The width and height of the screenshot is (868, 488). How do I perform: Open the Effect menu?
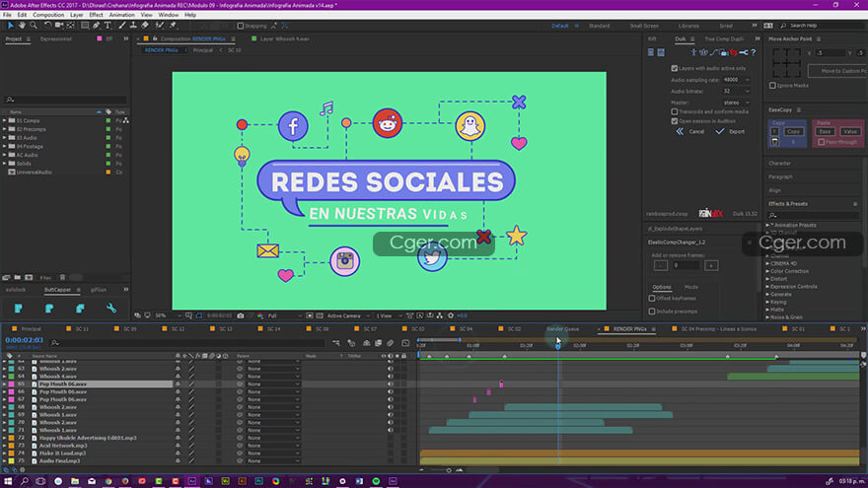point(96,15)
